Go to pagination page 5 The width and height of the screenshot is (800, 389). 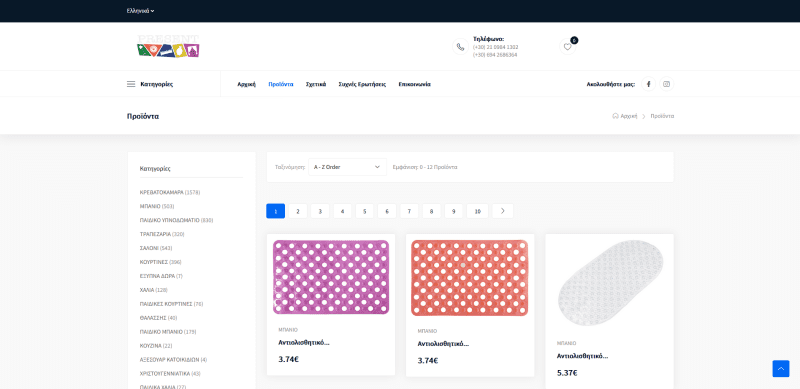[365, 211]
